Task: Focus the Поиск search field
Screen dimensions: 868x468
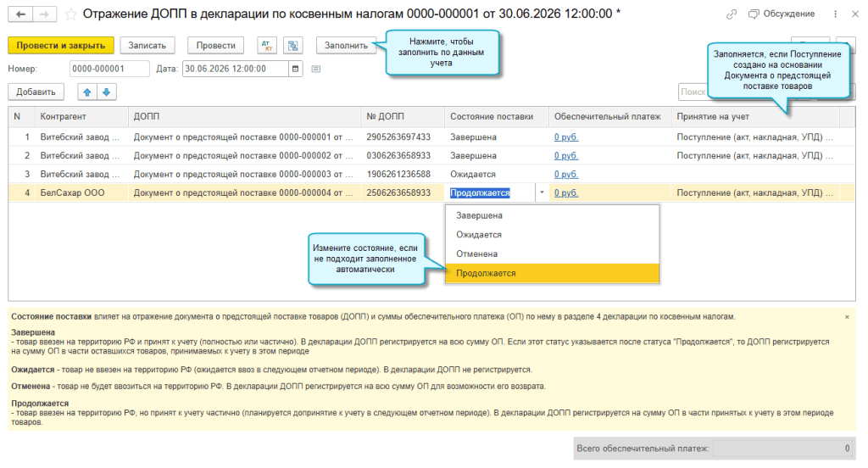Action: 693,92
